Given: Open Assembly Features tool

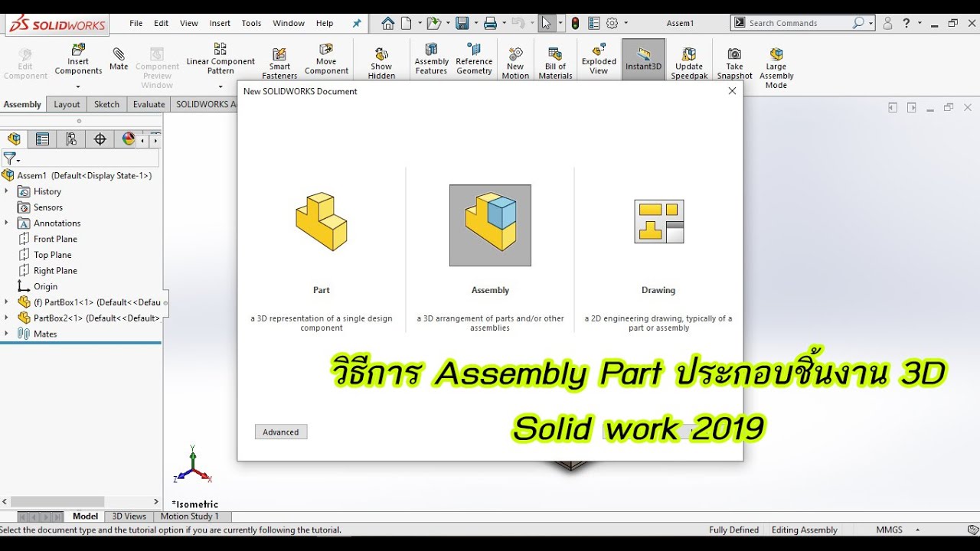Looking at the screenshot, I should (x=432, y=59).
